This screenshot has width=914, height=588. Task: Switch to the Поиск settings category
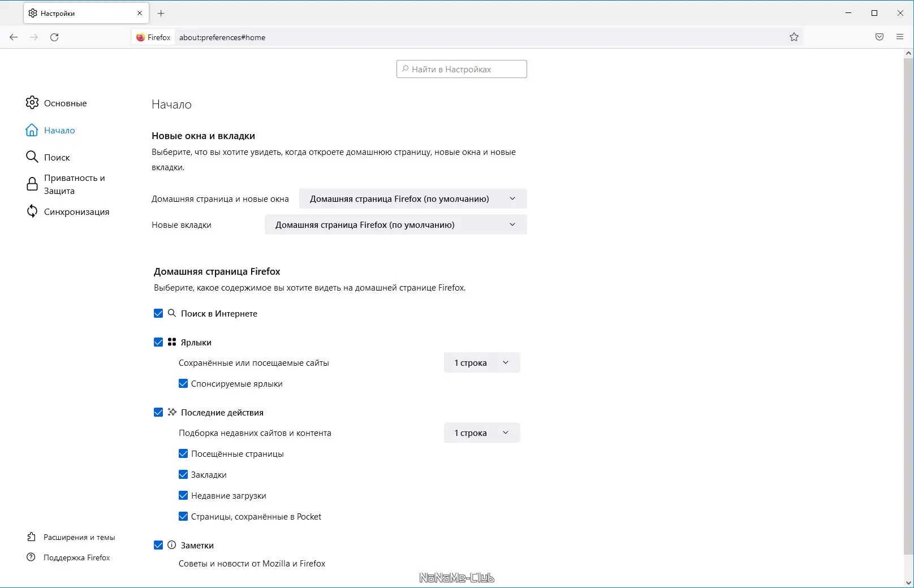tap(57, 157)
